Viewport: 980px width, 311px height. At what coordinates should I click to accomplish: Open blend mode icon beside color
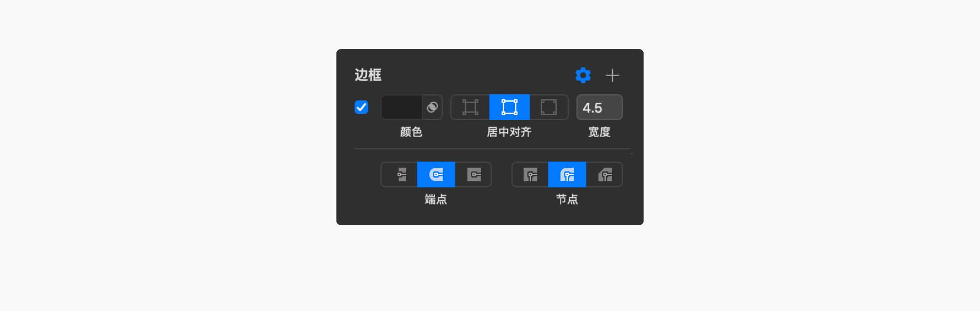coord(432,107)
